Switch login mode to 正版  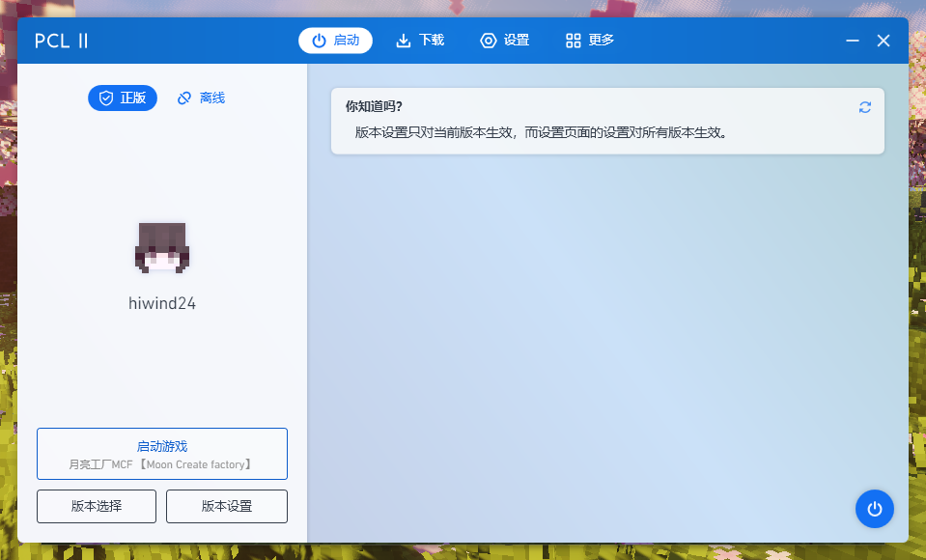point(123,98)
